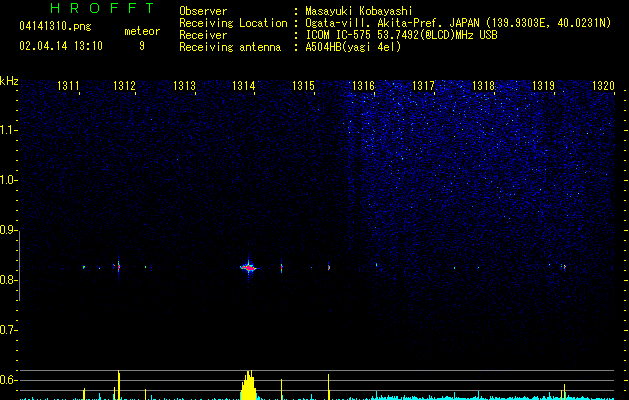Click the Ogata-vill. Akita-Pref. JAPAN location text
Viewport: 629px width, 400px height.
392,23
